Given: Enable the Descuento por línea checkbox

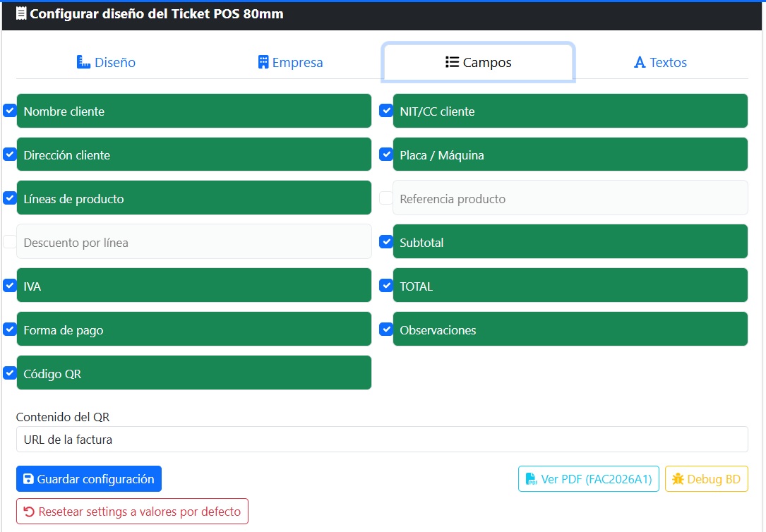Looking at the screenshot, I should pos(10,242).
